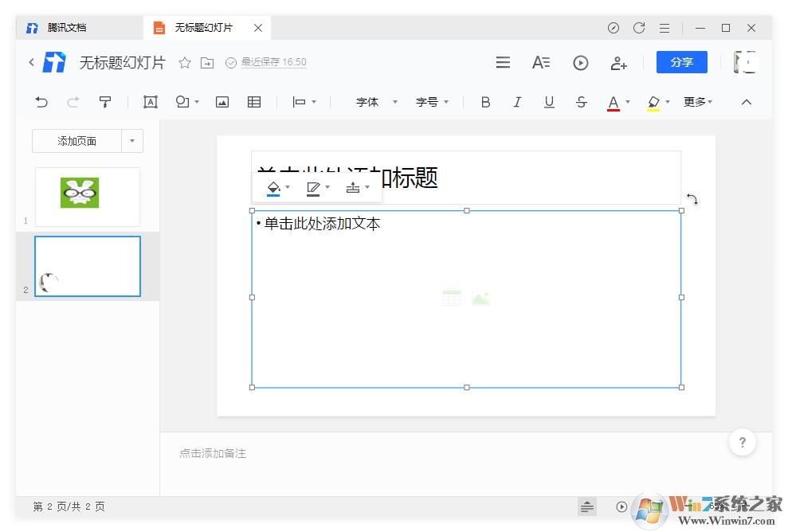788x532 pixels.
Task: Open collaborator invite icon
Action: click(x=619, y=63)
